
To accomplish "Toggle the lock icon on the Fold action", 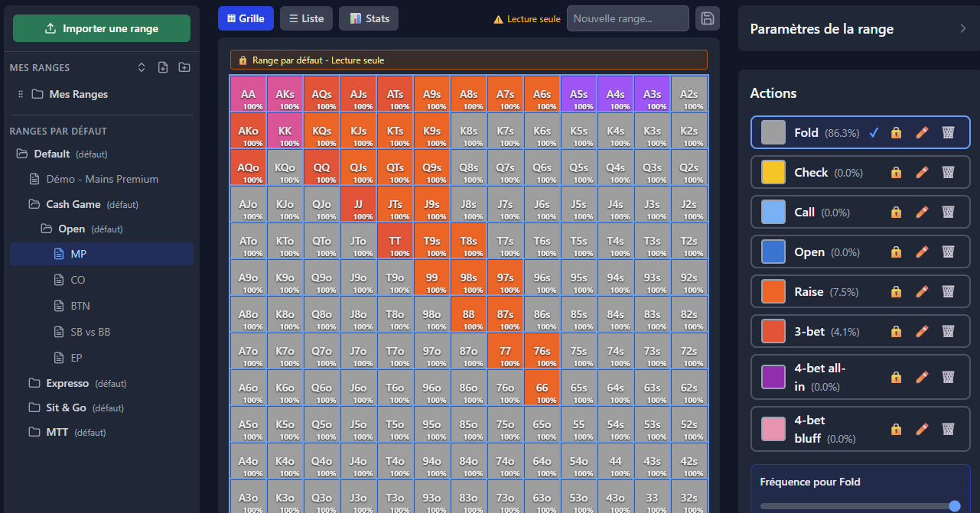I will point(896,132).
